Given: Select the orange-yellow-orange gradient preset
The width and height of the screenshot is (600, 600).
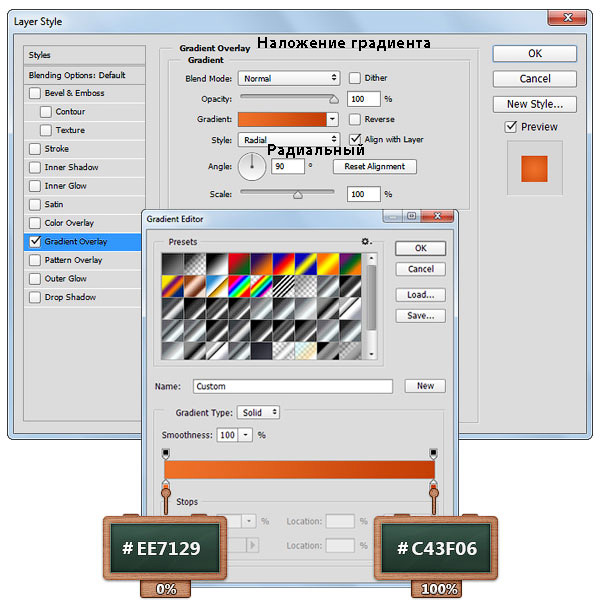Looking at the screenshot, I should [328, 264].
